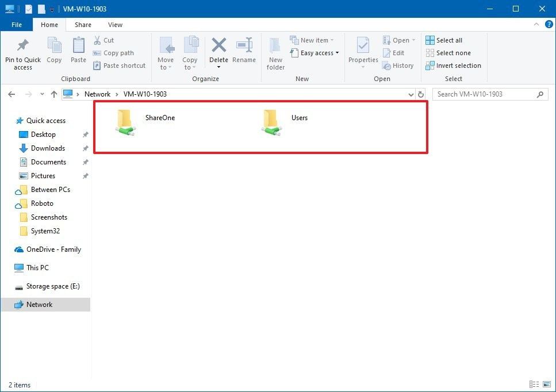The width and height of the screenshot is (556, 392).
Task: Select the ShareOne shared folder
Action: (x=145, y=122)
